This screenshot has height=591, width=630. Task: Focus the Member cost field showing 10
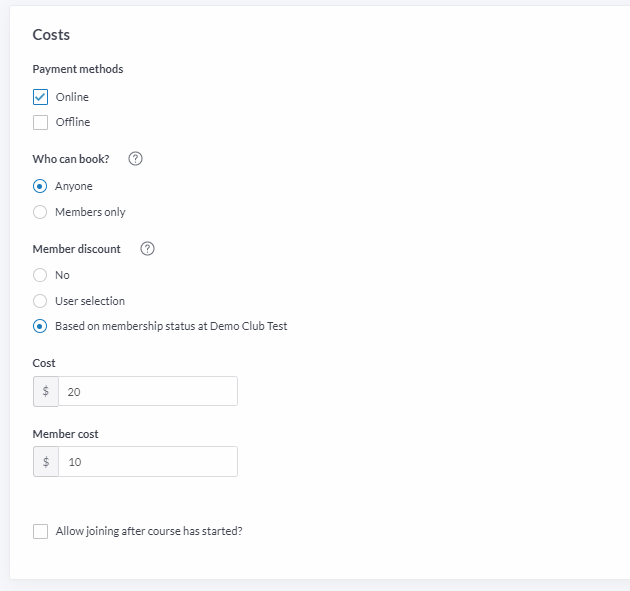(x=148, y=461)
